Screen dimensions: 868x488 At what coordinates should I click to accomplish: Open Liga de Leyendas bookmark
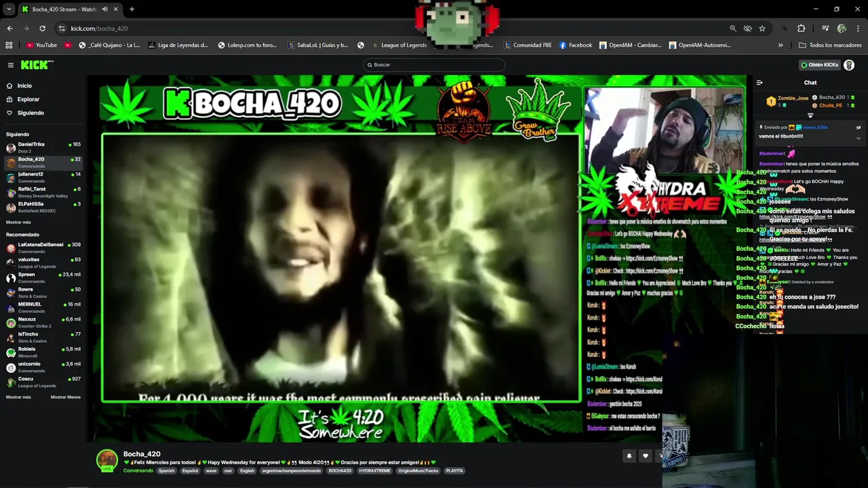178,45
